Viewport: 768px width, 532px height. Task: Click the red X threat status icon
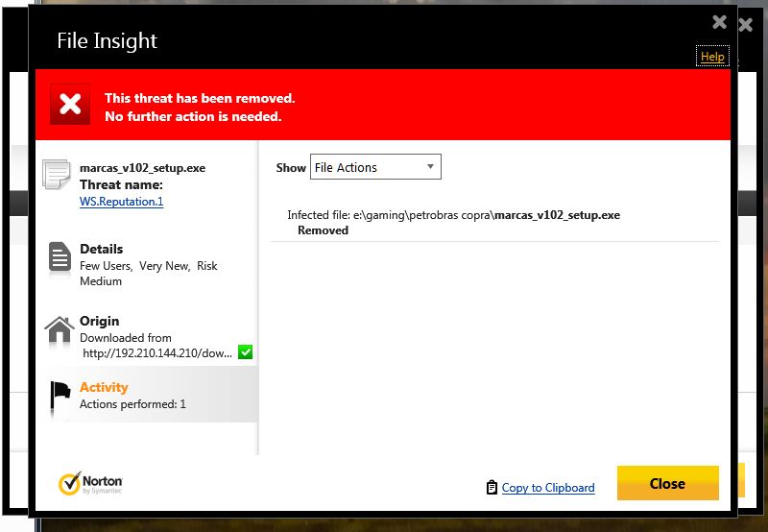coord(70,105)
